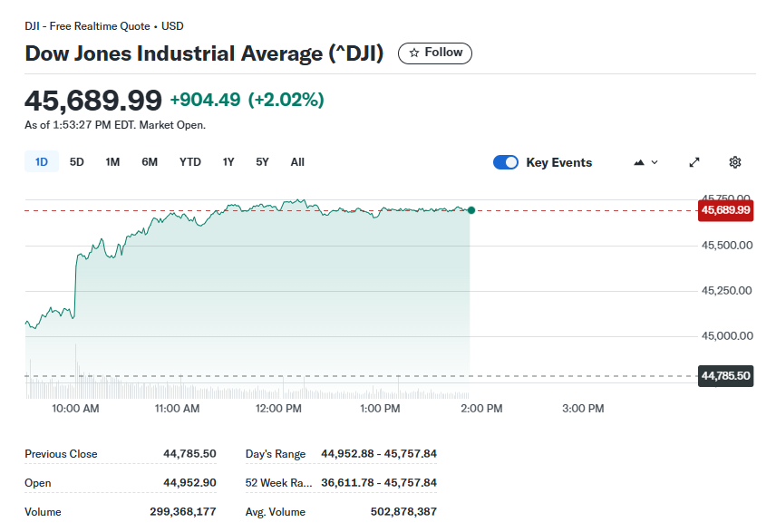Switch chart to 1Y range
The height and width of the screenshot is (532, 776).
(228, 162)
